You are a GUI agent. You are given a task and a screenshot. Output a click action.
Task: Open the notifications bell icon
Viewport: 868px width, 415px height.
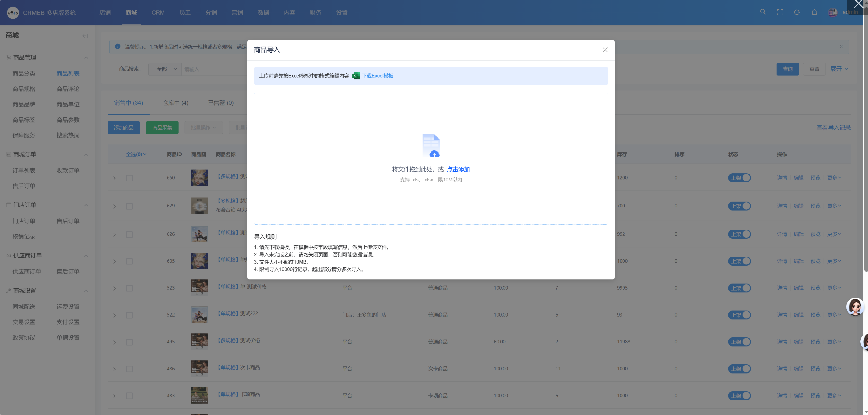click(x=815, y=12)
